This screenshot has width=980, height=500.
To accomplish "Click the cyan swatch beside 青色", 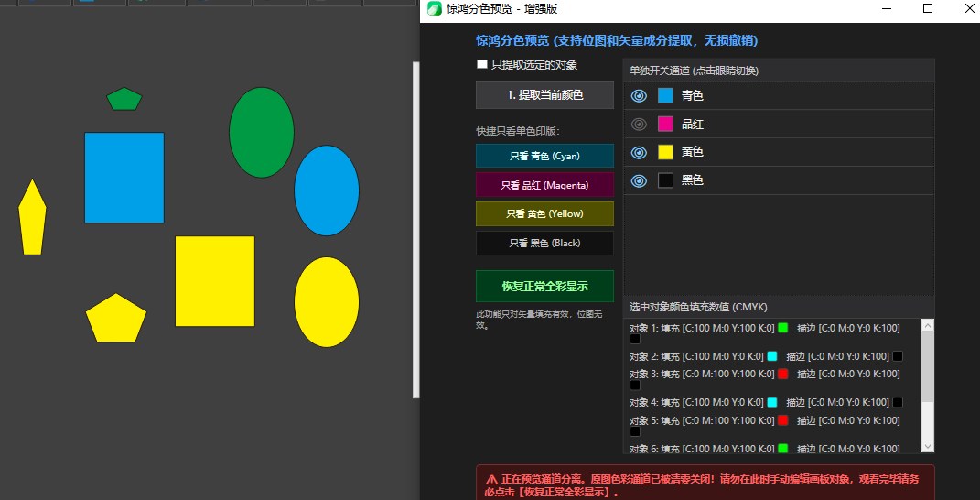I will click(x=665, y=96).
